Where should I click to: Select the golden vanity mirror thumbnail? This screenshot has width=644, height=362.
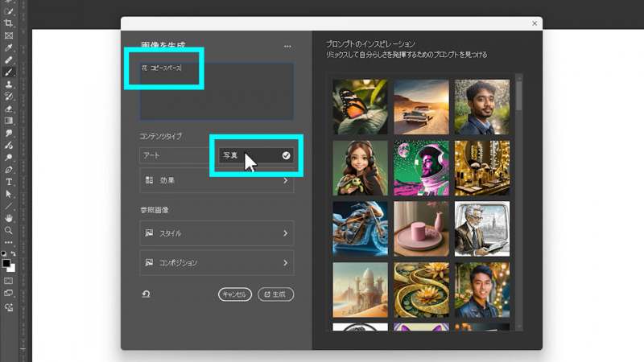[482, 168]
